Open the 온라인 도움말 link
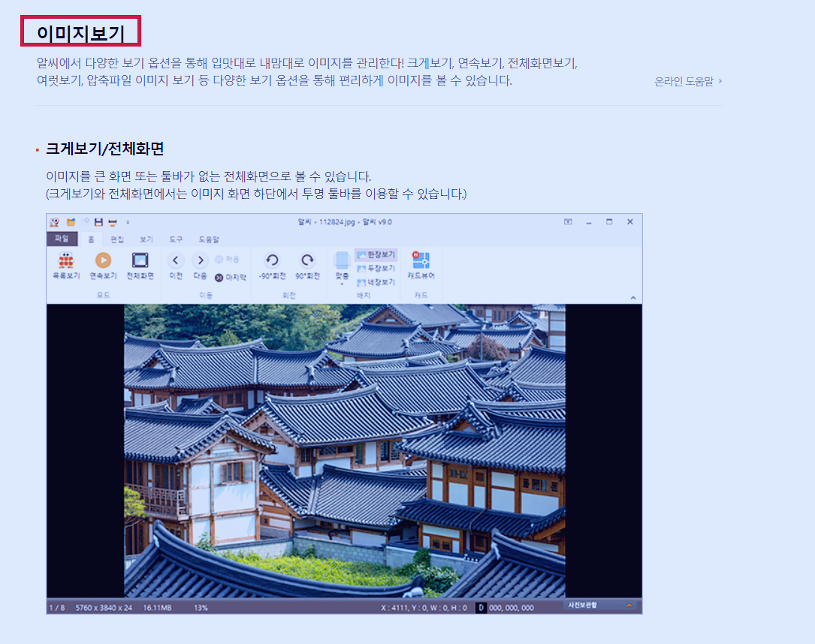 (687, 82)
